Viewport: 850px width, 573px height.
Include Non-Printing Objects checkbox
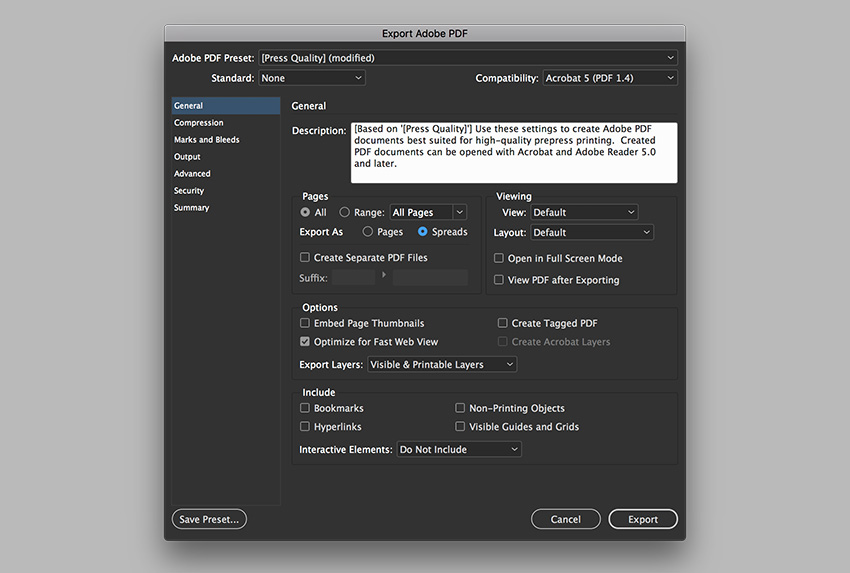pos(460,408)
